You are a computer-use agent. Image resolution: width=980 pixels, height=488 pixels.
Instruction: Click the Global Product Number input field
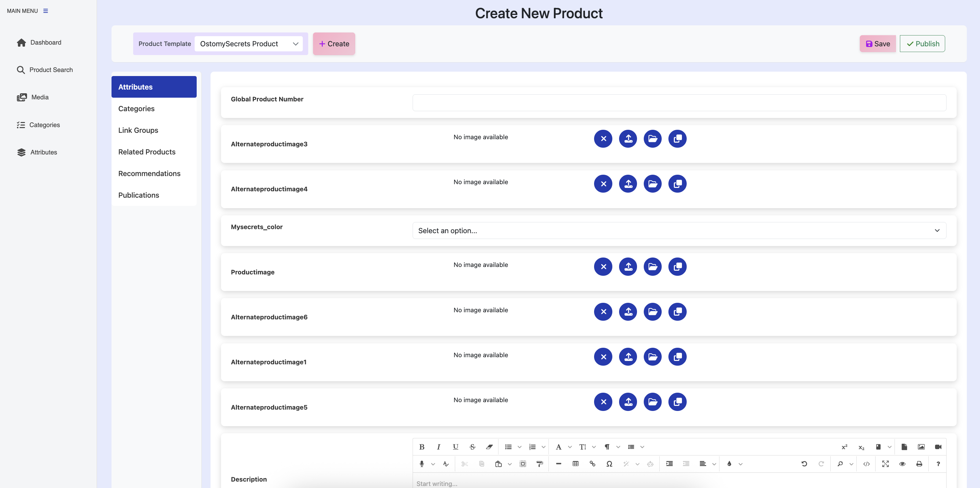(679, 103)
